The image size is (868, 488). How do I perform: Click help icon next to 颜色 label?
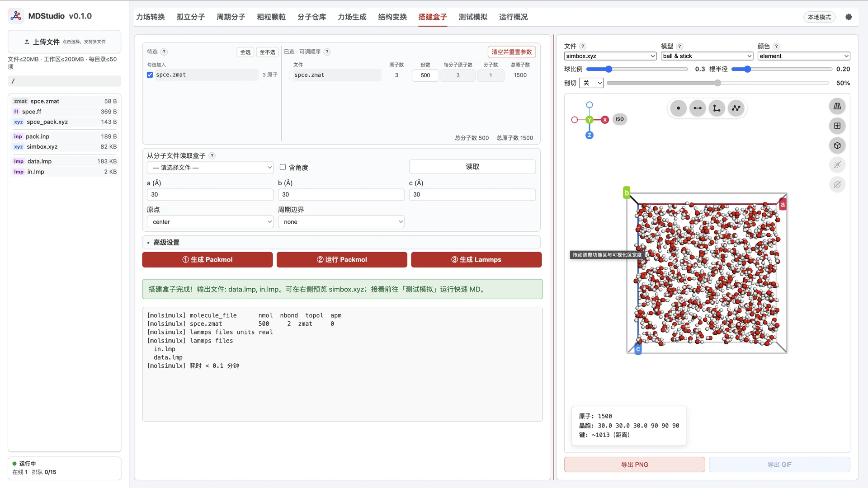tap(776, 46)
